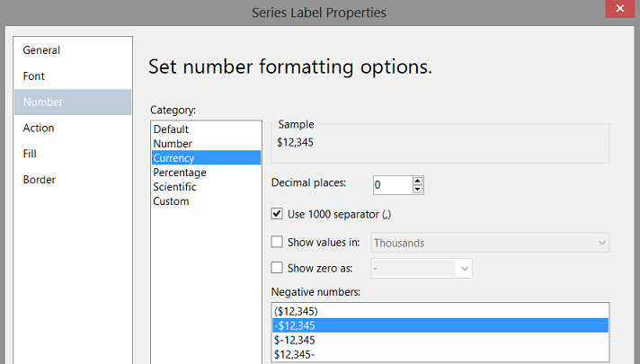Image resolution: width=640 pixels, height=364 pixels.
Task: Enable the Show values in checkbox
Action: pyautogui.click(x=278, y=242)
